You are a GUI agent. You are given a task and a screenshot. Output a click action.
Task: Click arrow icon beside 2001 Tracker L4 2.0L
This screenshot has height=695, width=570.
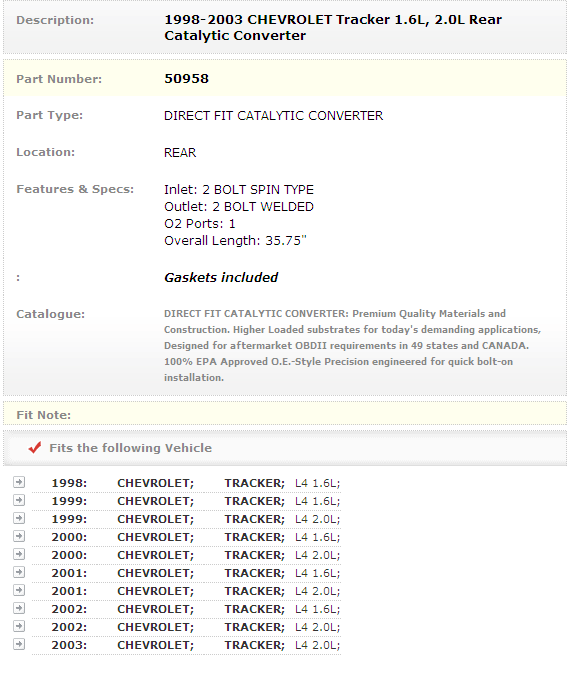click(x=19, y=590)
